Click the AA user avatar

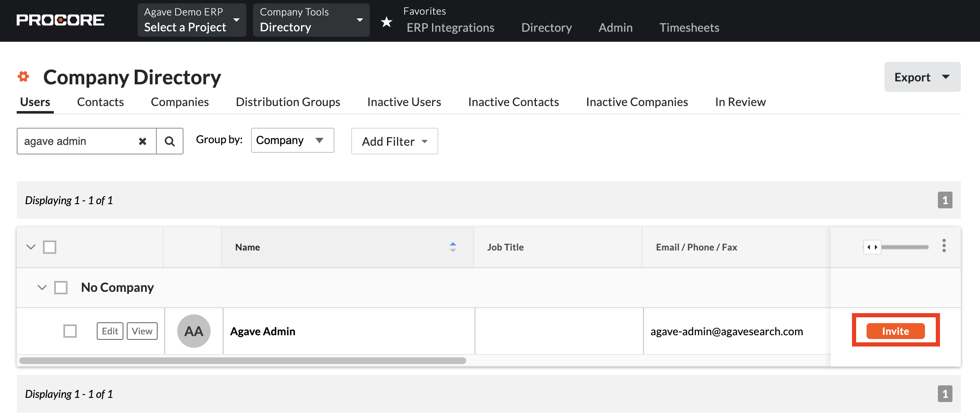(194, 331)
